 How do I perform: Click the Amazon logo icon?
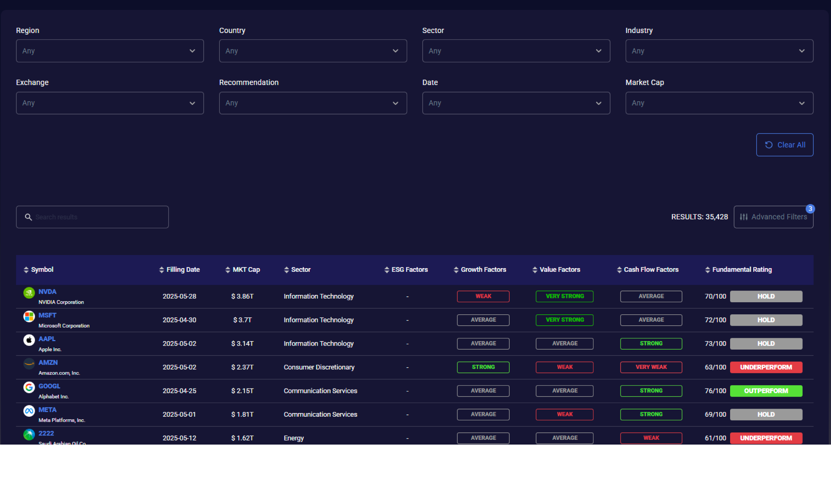(x=29, y=364)
